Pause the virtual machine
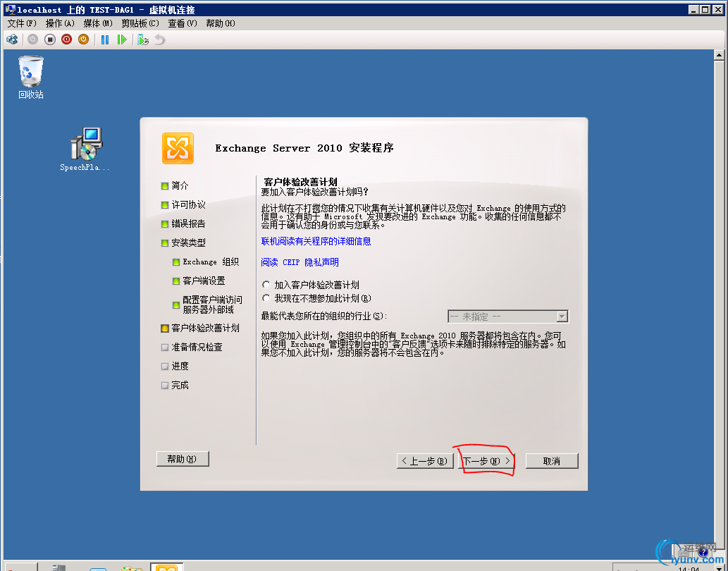 click(105, 40)
